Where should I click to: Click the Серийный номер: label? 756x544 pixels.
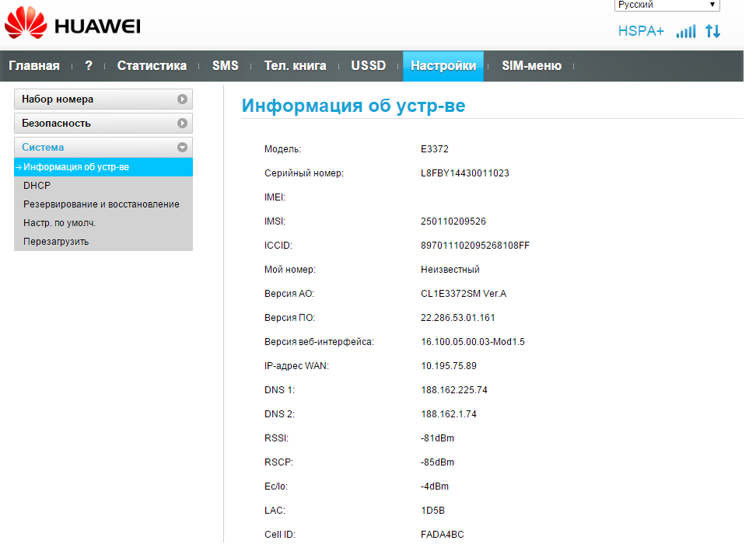point(304,173)
